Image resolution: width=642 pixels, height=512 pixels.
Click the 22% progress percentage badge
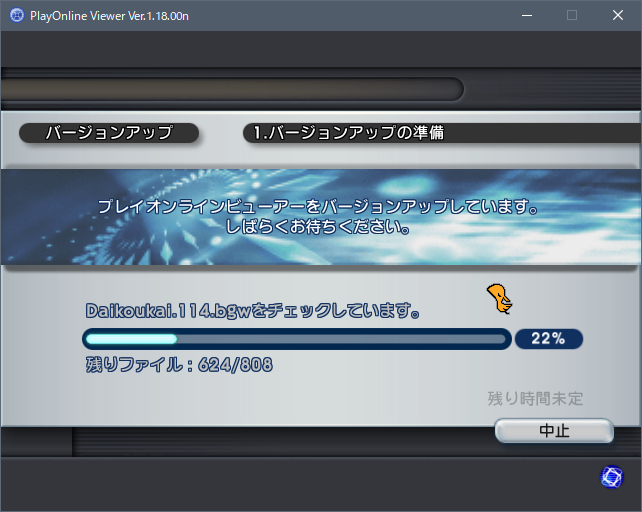coord(549,339)
